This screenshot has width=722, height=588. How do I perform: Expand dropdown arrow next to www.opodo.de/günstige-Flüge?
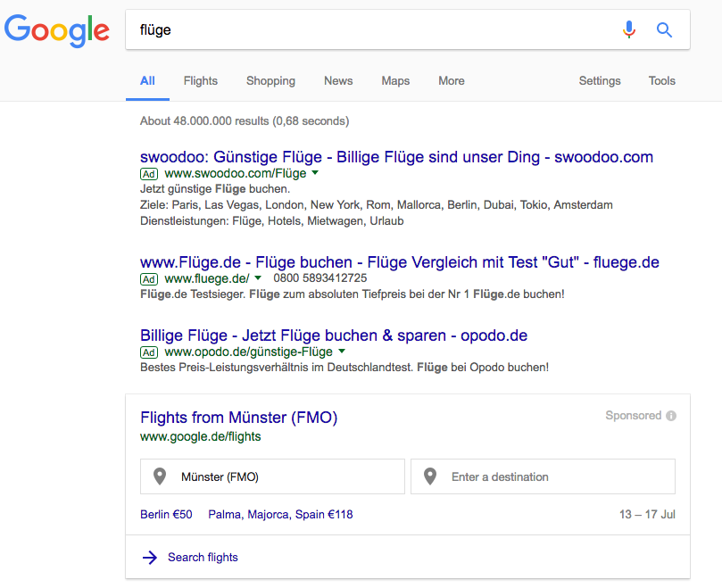coord(342,352)
